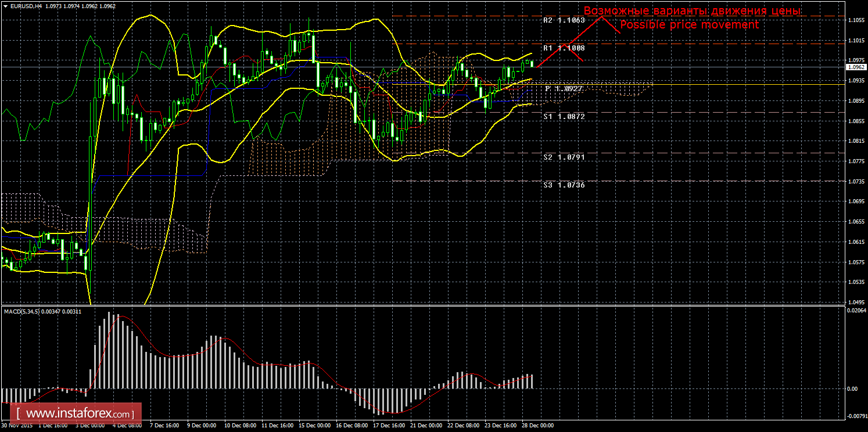Screen dimensions: 868x432
Task: Click the 1.0535 value on price scale
Action: 855,282
